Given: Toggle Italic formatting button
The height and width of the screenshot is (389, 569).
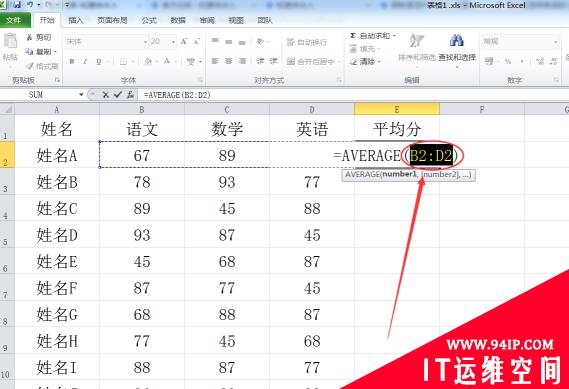Looking at the screenshot, I should click(x=85, y=62).
